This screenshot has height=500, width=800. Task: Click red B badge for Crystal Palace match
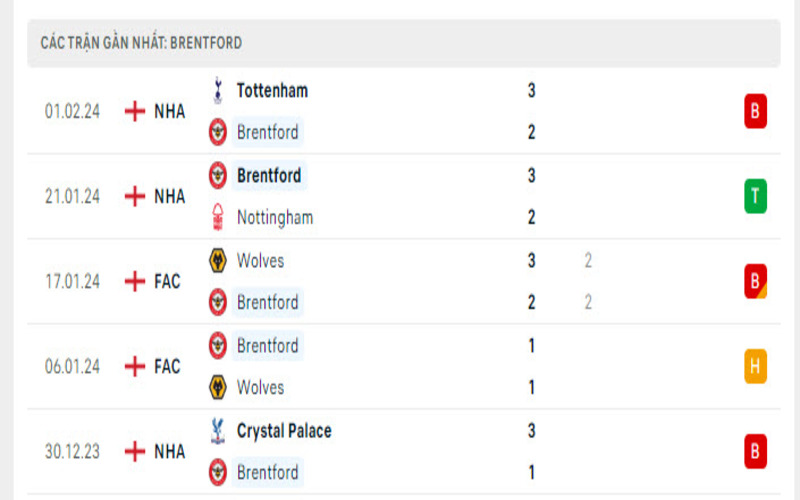755,452
